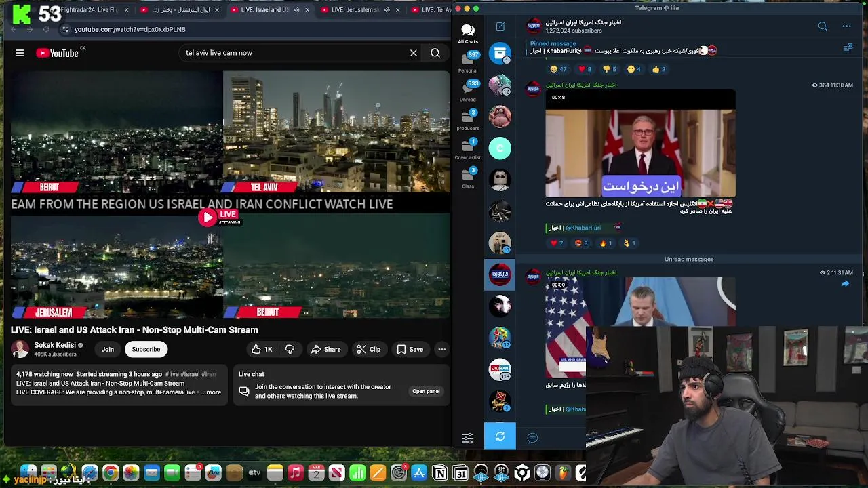Open the Telegram pinned message bar
The height and width of the screenshot is (488, 868).
[682, 47]
